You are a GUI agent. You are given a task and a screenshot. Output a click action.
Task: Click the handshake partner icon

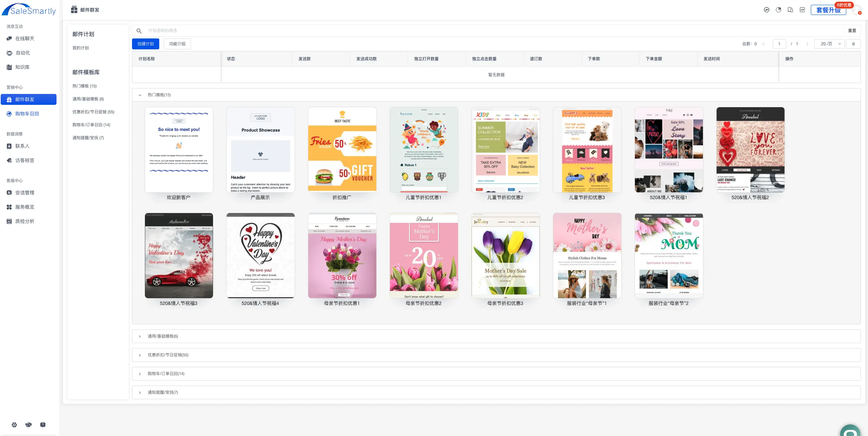point(29,425)
